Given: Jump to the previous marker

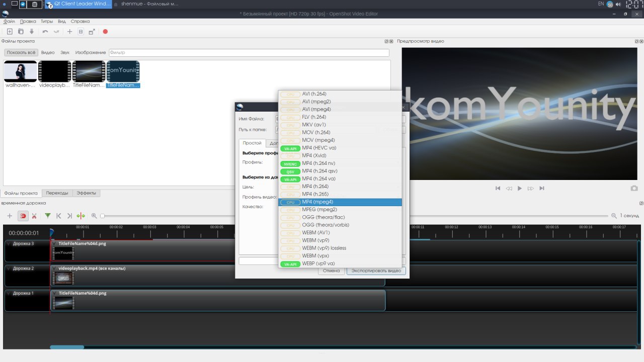Looking at the screenshot, I should point(59,216).
